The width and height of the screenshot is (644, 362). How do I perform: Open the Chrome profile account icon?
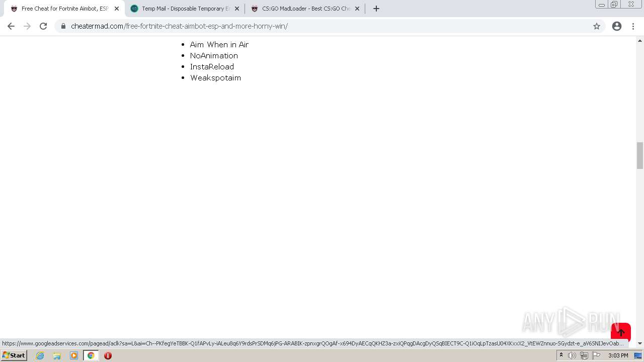(617, 26)
